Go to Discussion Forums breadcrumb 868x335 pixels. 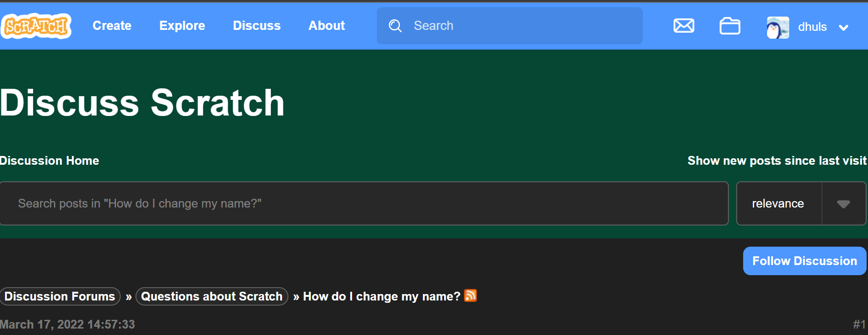60,296
